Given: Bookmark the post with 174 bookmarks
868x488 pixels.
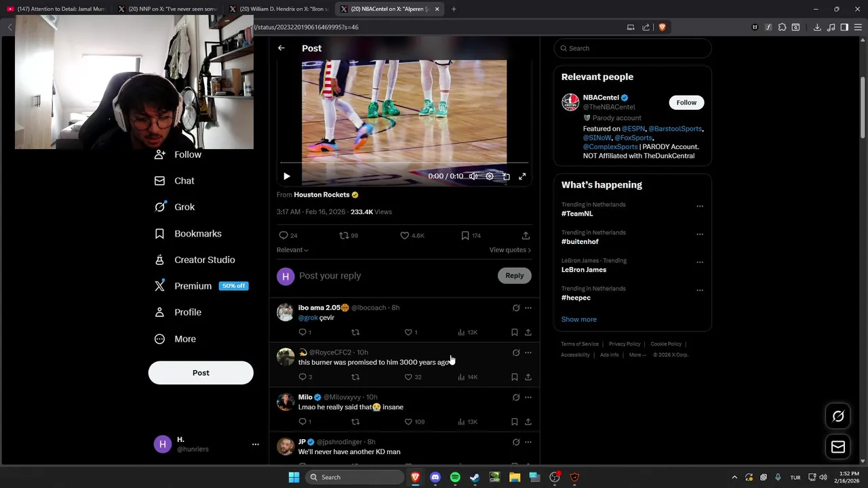Looking at the screenshot, I should click(471, 235).
